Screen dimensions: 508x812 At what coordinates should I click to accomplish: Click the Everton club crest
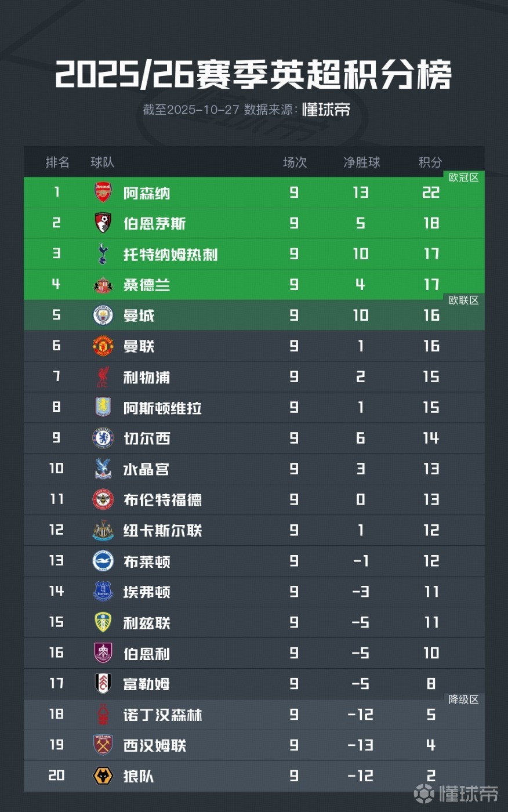103,592
